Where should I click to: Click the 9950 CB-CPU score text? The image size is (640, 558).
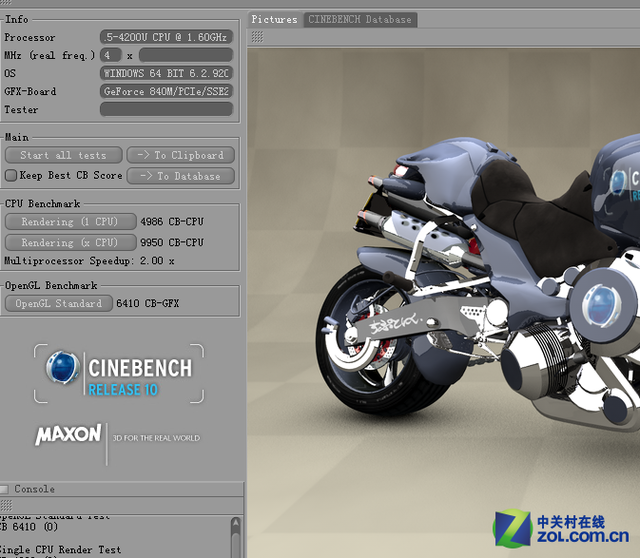172,242
